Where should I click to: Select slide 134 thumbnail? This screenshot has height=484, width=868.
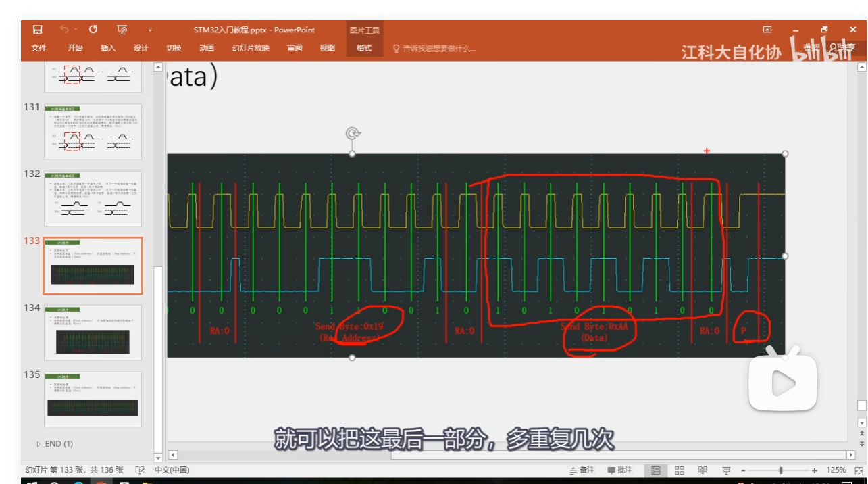[93, 332]
